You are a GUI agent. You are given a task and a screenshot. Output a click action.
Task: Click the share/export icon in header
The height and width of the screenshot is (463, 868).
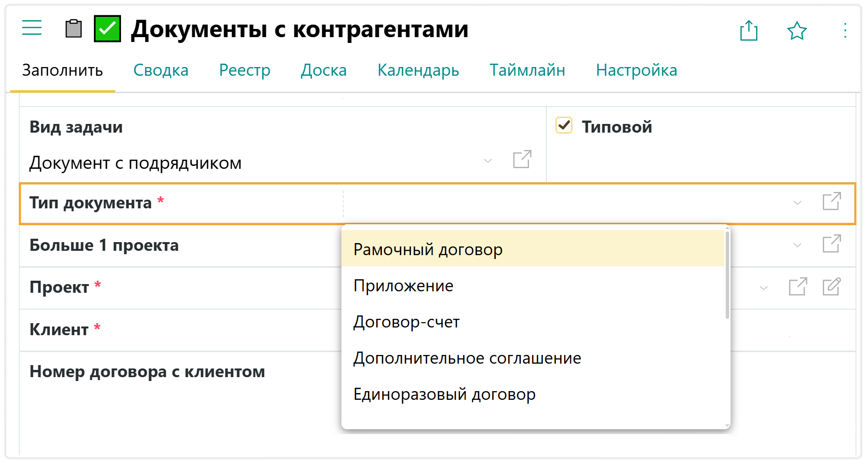748,31
